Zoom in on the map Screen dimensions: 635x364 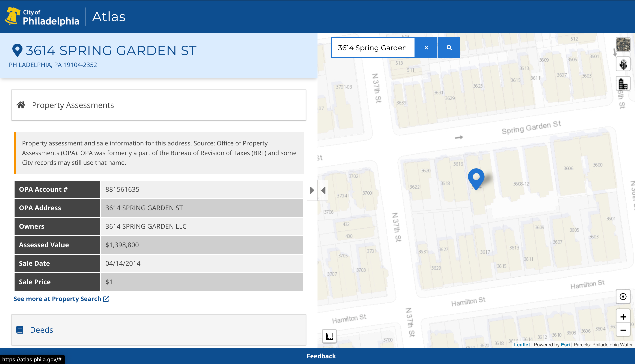(623, 317)
